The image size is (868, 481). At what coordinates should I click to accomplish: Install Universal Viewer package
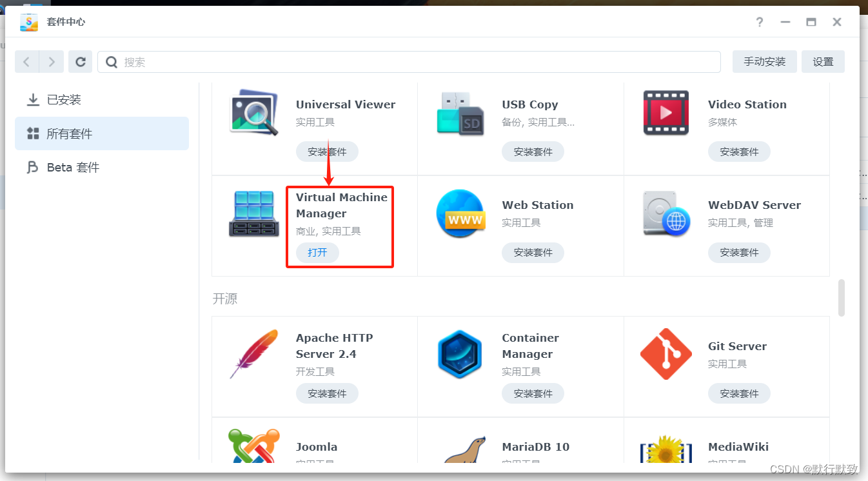pos(327,152)
